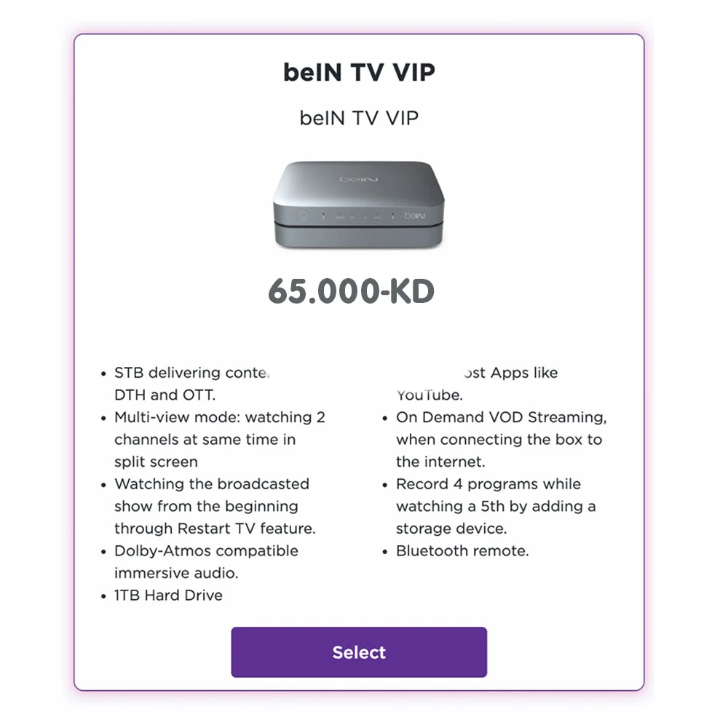Click the beIN TV VIP subtitle text
Image resolution: width=728 pixels, height=728 pixels.
(359, 117)
